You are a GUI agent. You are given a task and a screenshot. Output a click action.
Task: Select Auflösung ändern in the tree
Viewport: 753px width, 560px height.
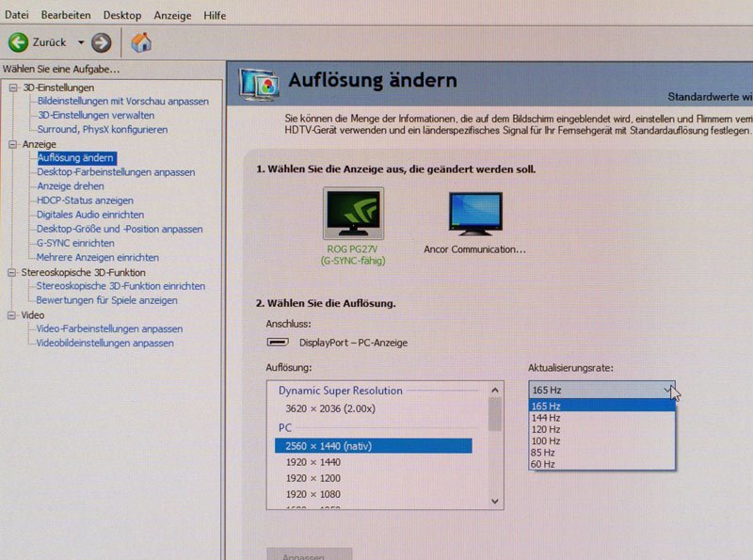point(76,157)
